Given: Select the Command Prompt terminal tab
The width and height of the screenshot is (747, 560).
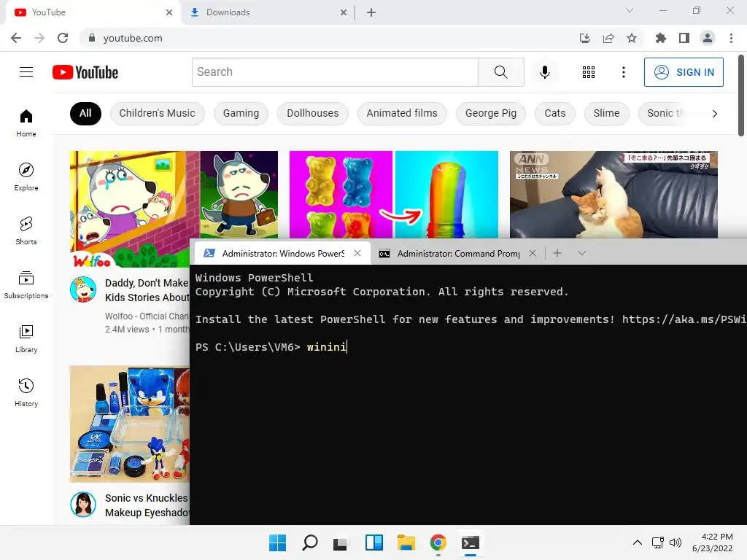Looking at the screenshot, I should coord(458,253).
